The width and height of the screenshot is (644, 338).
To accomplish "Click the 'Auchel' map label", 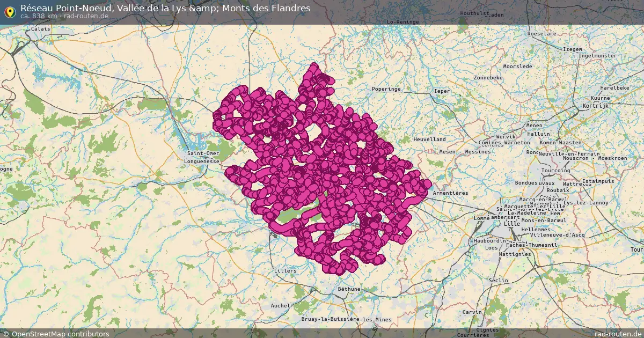I will (280, 306).
